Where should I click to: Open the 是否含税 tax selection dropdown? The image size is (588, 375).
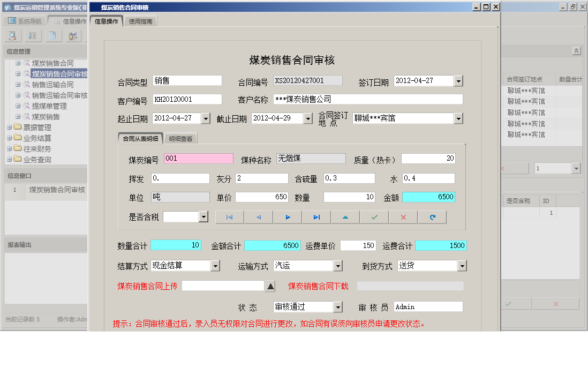click(x=203, y=216)
